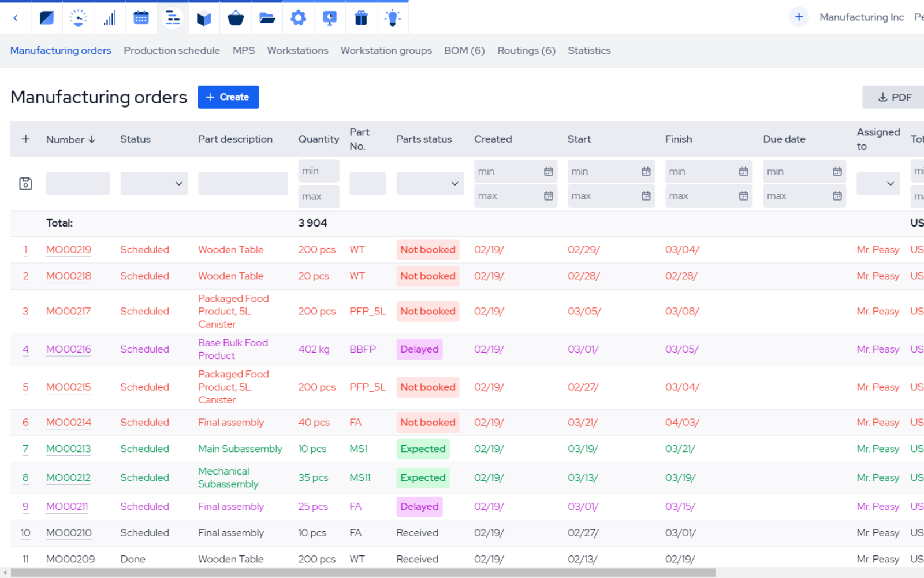The image size is (924, 578).
Task: Click the Create button
Action: (228, 97)
